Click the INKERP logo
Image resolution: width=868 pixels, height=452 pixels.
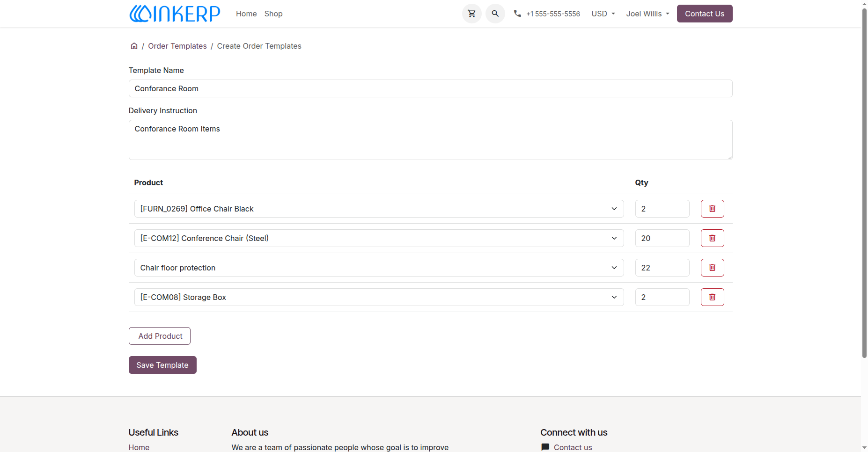(175, 14)
